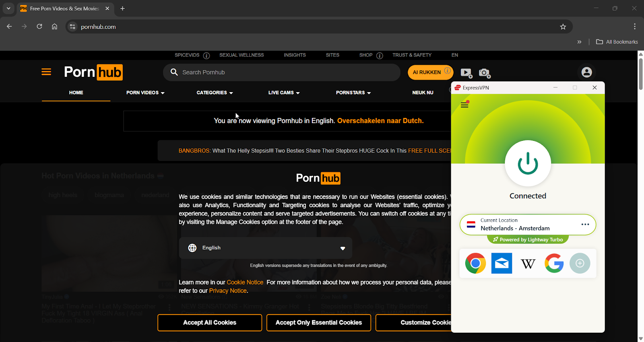This screenshot has height=342, width=644.
Task: Click the magnifier search icon
Action: 174,72
